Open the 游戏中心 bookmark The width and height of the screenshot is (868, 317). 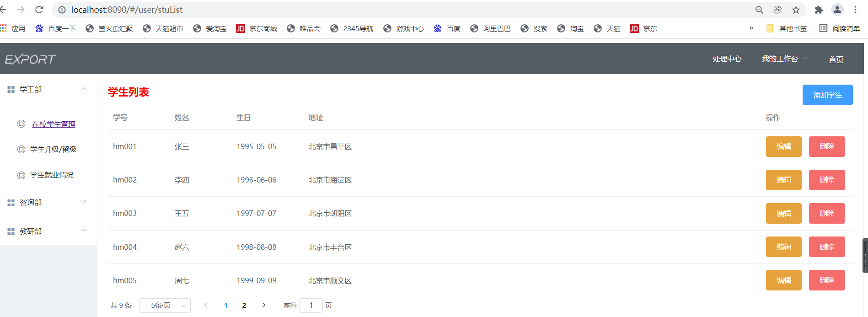click(404, 28)
